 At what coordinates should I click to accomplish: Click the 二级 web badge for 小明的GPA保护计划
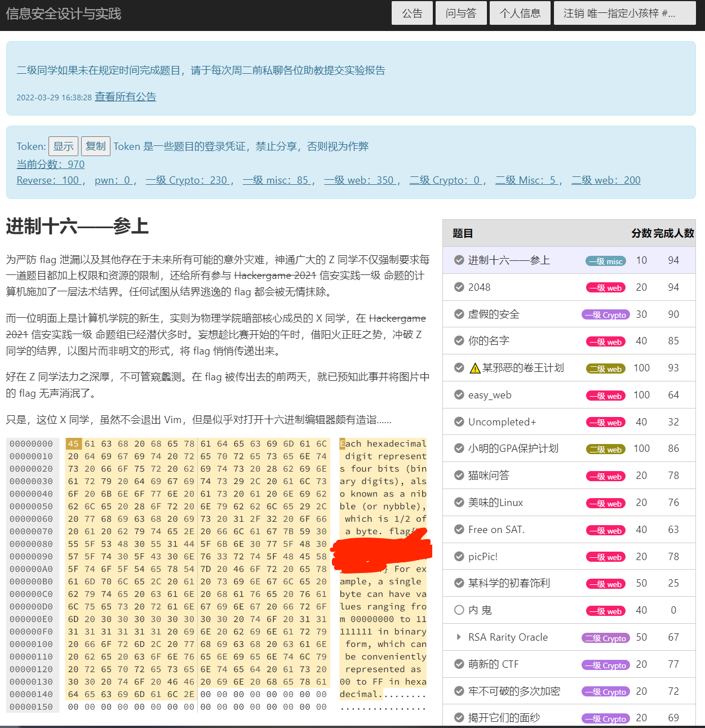pyautogui.click(x=605, y=449)
